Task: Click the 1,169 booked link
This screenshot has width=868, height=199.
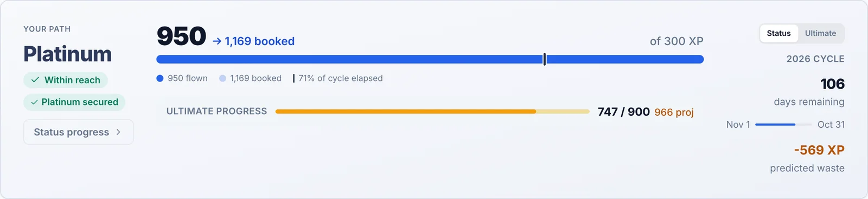Action: [253, 41]
